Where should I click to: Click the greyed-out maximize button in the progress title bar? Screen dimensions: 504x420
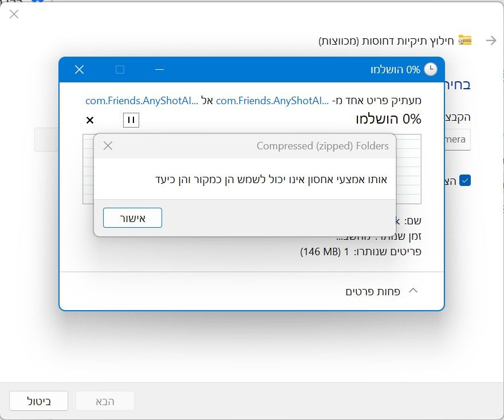pos(120,69)
